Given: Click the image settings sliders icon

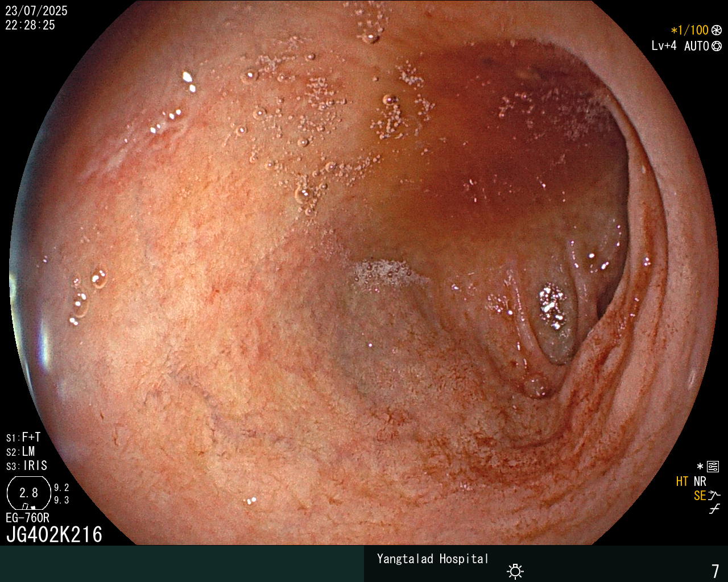Looking at the screenshot, I should [x=713, y=467].
